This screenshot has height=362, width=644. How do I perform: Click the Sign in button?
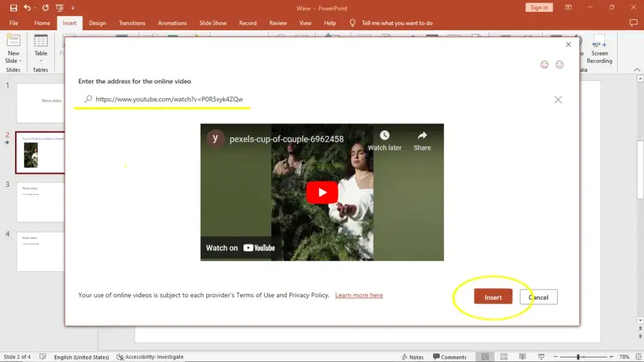[x=539, y=8]
